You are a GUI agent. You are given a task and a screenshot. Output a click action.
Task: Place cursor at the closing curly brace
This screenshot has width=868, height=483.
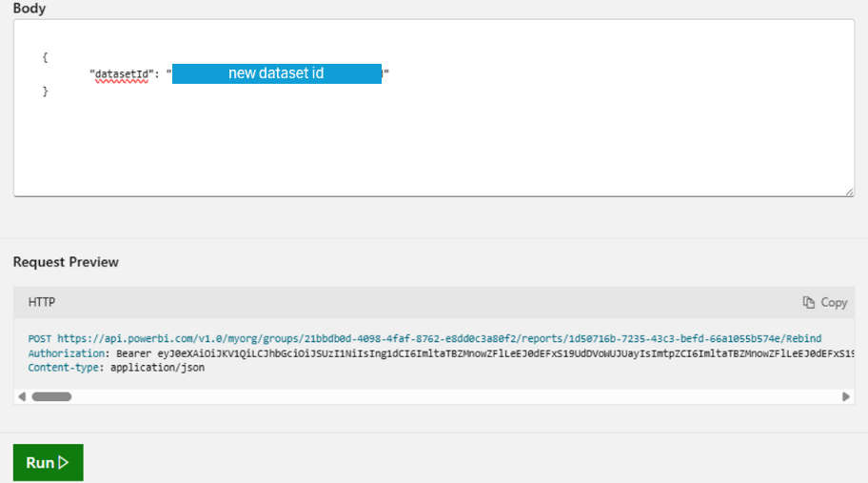[45, 91]
